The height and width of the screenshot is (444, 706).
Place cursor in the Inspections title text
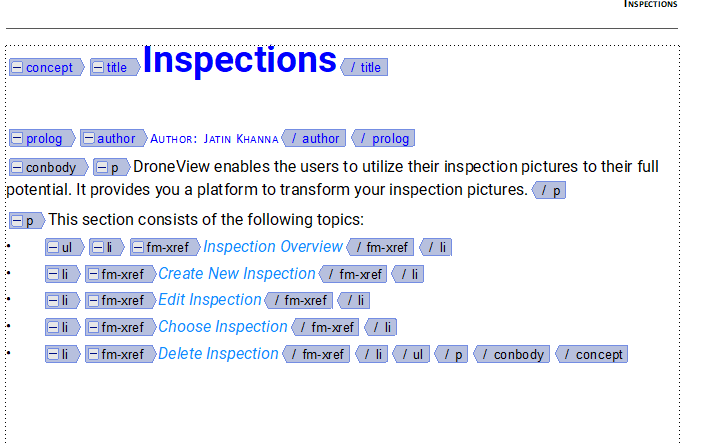pos(240,60)
